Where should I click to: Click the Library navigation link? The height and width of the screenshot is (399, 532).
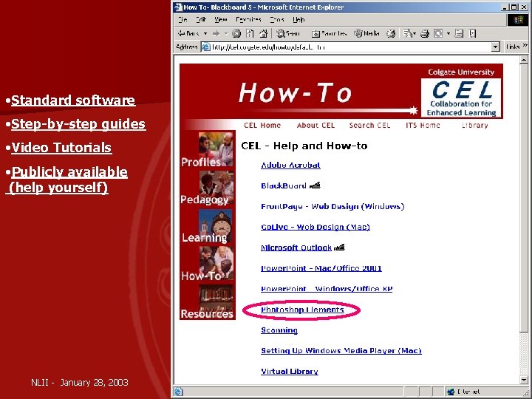474,125
